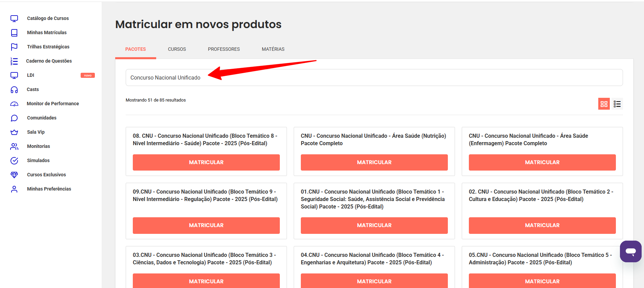
Task: Click the Catálogo de Cursos monitor icon
Action: [x=14, y=18]
